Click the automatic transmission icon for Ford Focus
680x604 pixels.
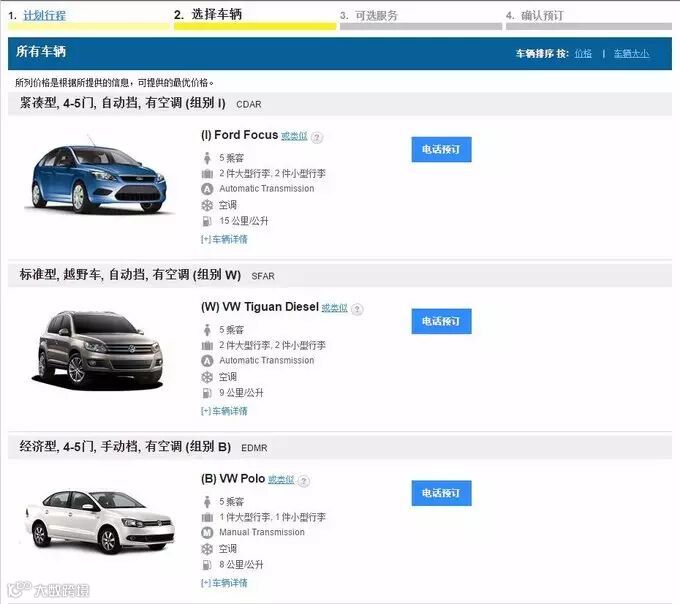coord(207,189)
